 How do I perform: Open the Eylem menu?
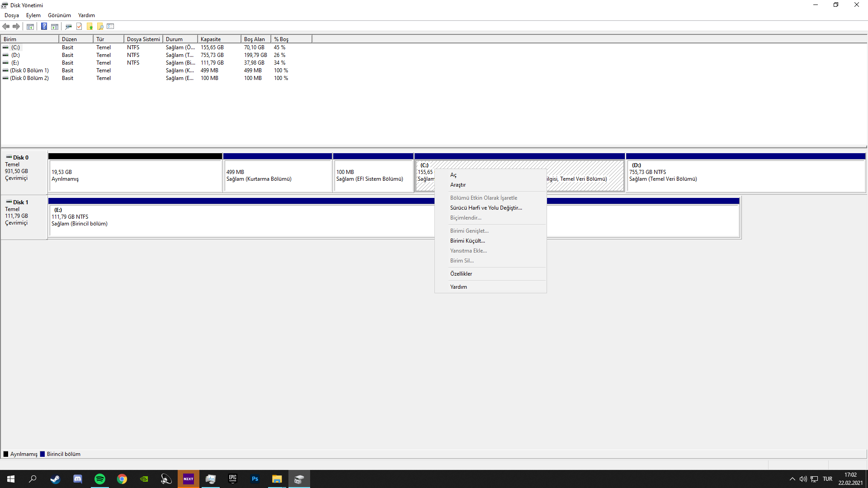tap(33, 15)
